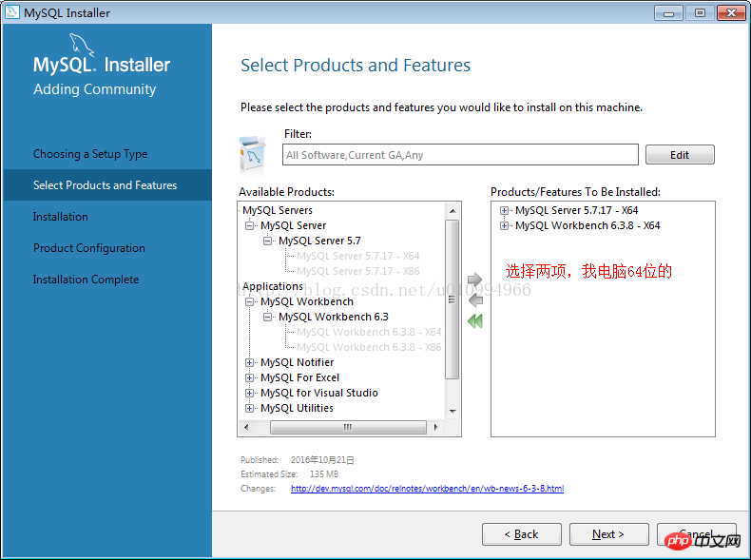Maximize the MySQL Installer window
The height and width of the screenshot is (560, 751).
point(700,13)
